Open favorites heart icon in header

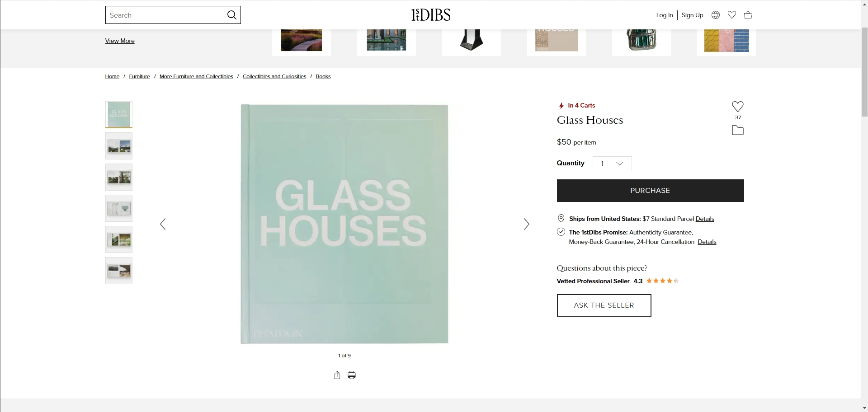click(x=732, y=15)
